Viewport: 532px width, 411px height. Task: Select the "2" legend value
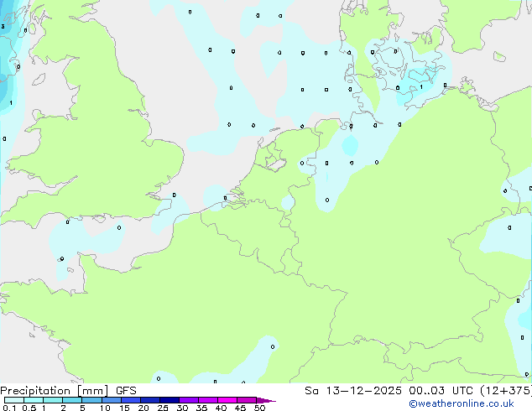(x=63, y=408)
